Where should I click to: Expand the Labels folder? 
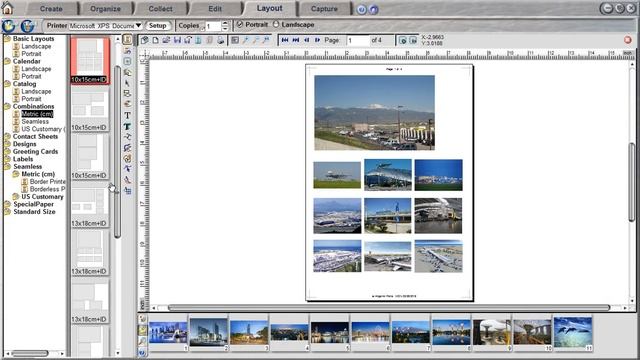(7, 159)
